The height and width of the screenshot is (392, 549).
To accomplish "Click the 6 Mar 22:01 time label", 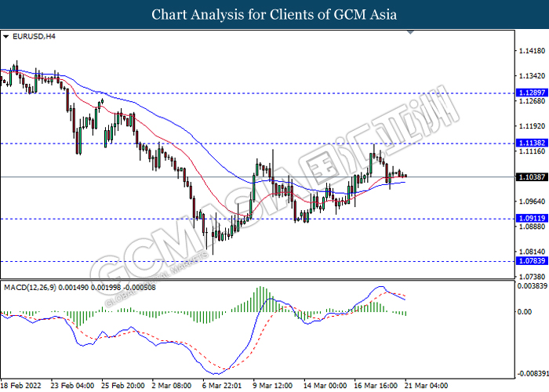I will 222,386.
